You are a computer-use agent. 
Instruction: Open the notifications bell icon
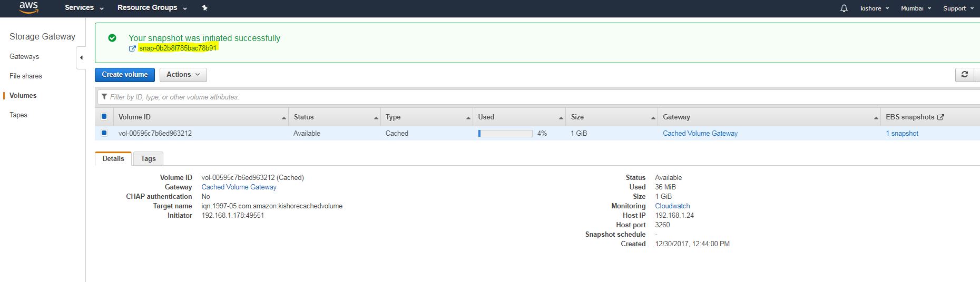(x=844, y=8)
